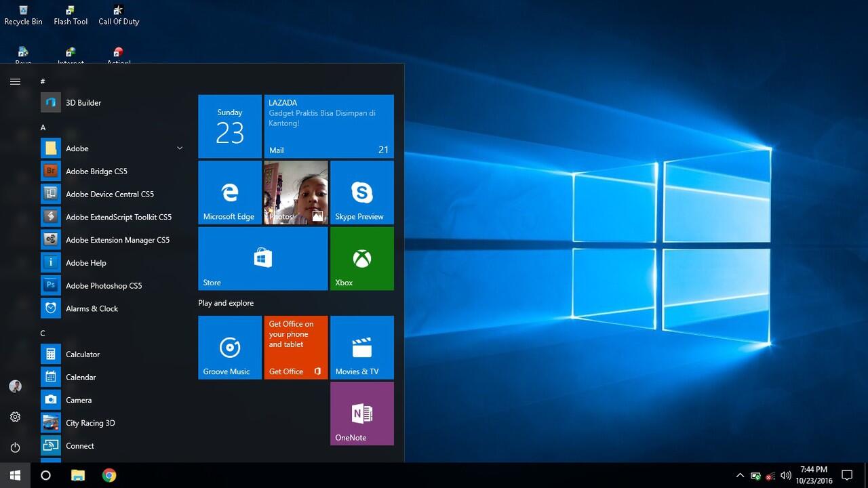Open the Photos tile
The height and width of the screenshot is (488, 868).
tap(296, 192)
